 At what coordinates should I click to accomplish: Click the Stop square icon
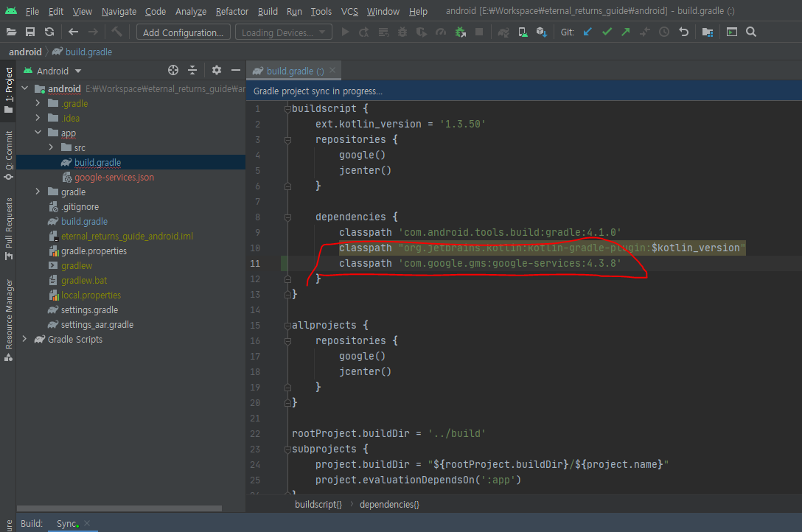tap(479, 32)
